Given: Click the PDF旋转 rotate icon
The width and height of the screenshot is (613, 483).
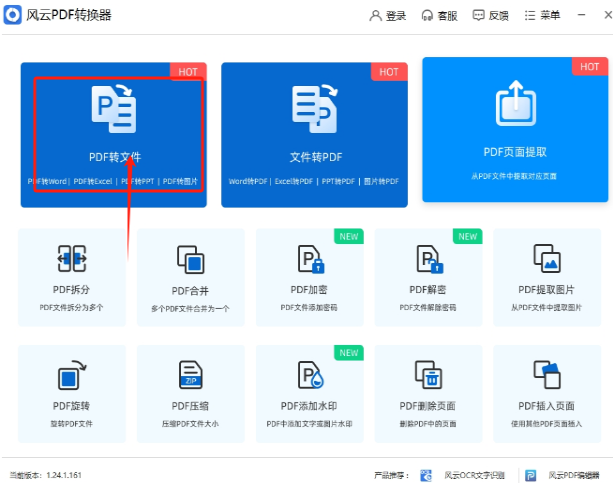Looking at the screenshot, I should coord(72,375).
